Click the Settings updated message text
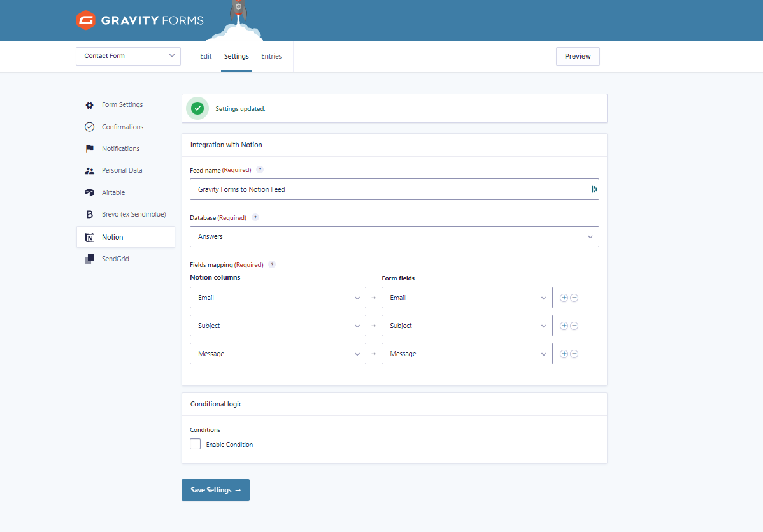 coord(240,109)
